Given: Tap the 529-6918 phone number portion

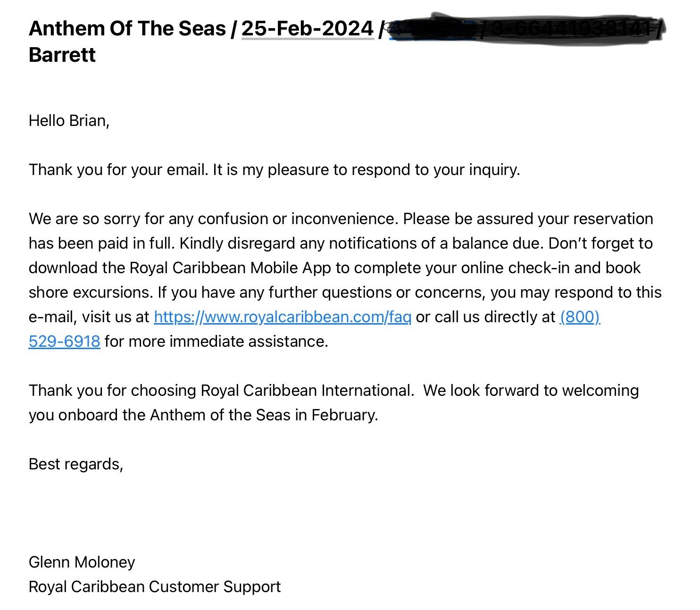Looking at the screenshot, I should (x=65, y=342).
